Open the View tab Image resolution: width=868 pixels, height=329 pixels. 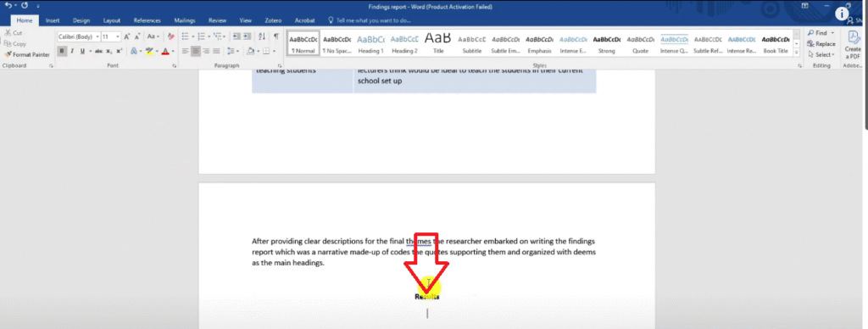pyautogui.click(x=245, y=20)
